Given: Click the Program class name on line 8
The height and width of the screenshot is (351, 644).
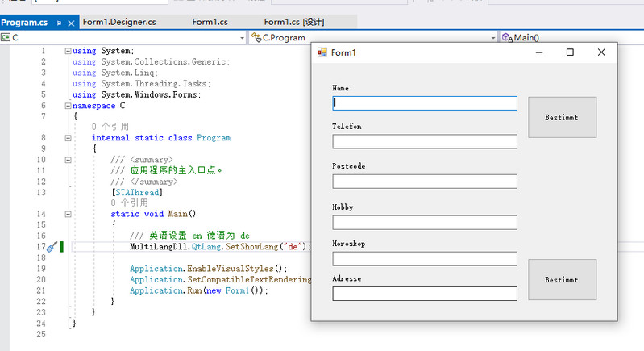Looking at the screenshot, I should click(x=214, y=138).
